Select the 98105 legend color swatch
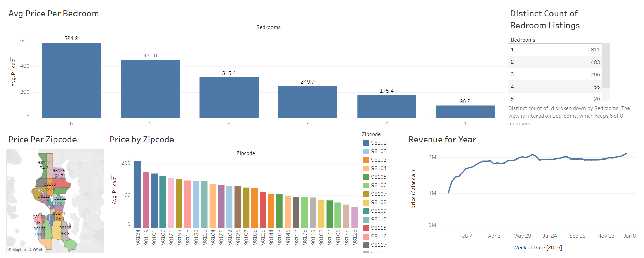644x258 pixels. pos(366,177)
